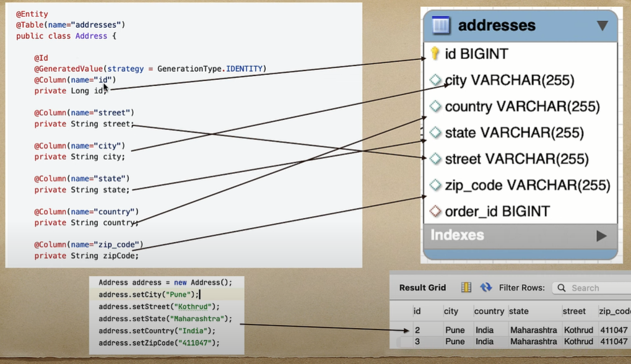The height and width of the screenshot is (364, 631).
Task: Click the blue refresh arrows in Result Grid toolbar
Action: [x=485, y=287]
